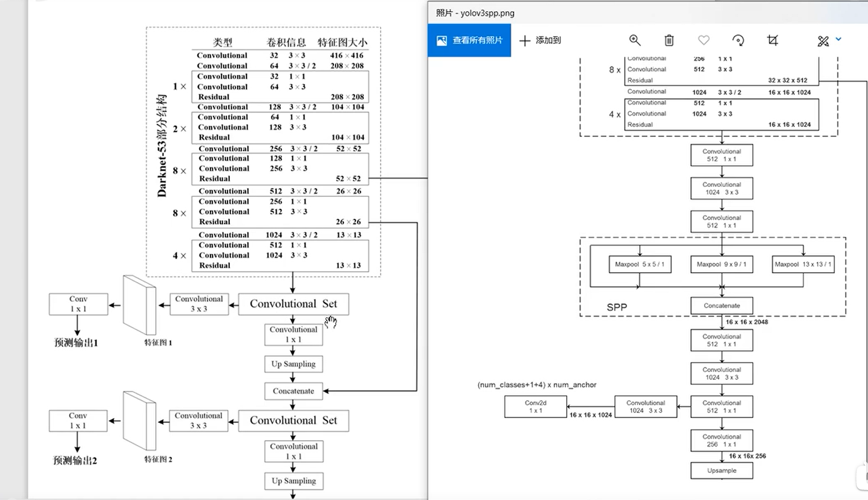Viewport: 868px width, 500px height.
Task: Click the Up Sampling box directly above Concatenate
Action: pyautogui.click(x=294, y=364)
